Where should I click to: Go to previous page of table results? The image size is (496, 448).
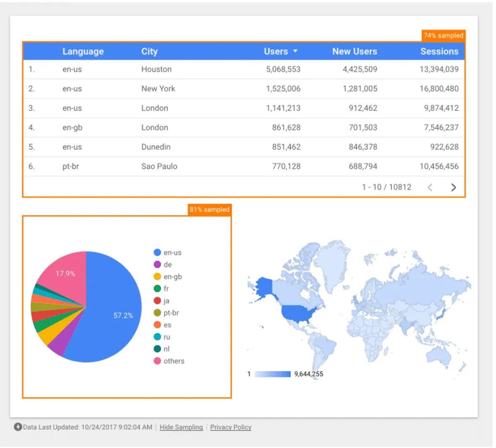[430, 187]
